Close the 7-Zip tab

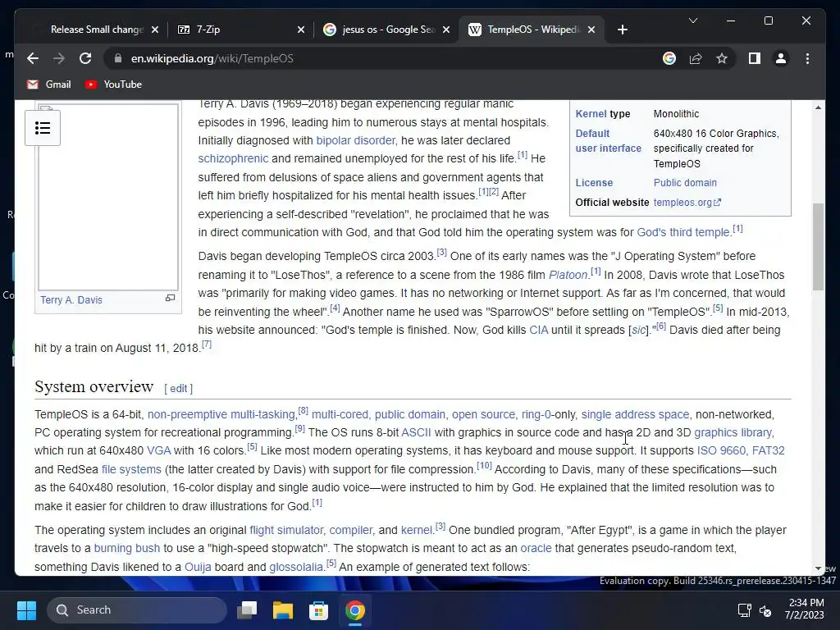tap(301, 30)
